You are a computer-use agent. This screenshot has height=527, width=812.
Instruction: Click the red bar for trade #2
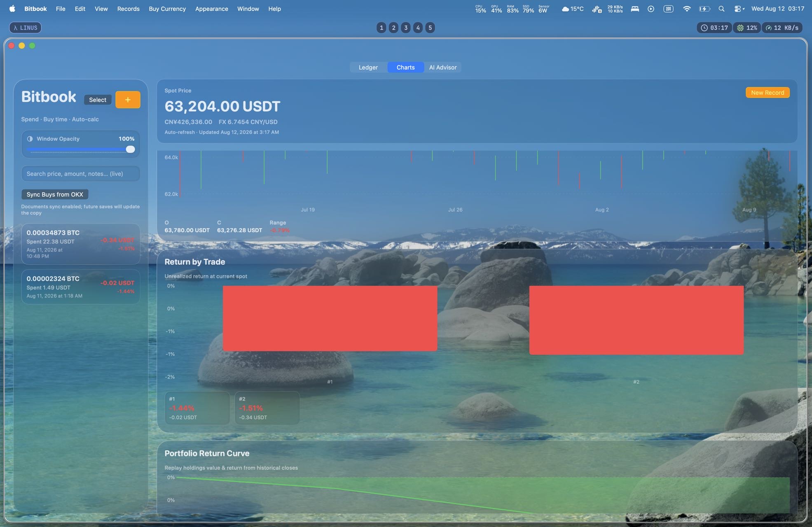pyautogui.click(x=636, y=320)
